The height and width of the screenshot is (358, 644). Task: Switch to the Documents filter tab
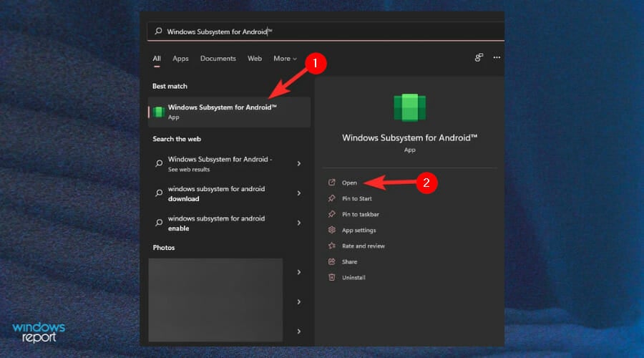(218, 59)
